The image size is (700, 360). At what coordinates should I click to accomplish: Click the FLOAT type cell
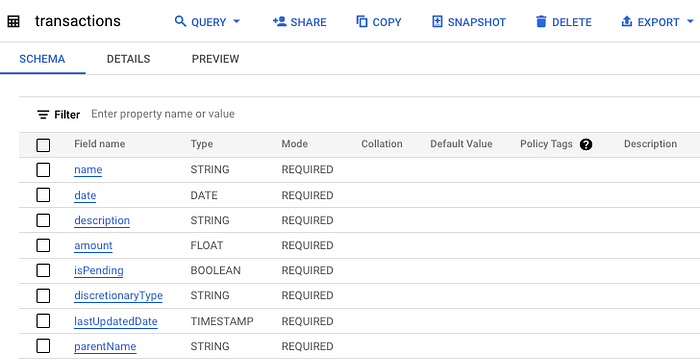pos(207,246)
